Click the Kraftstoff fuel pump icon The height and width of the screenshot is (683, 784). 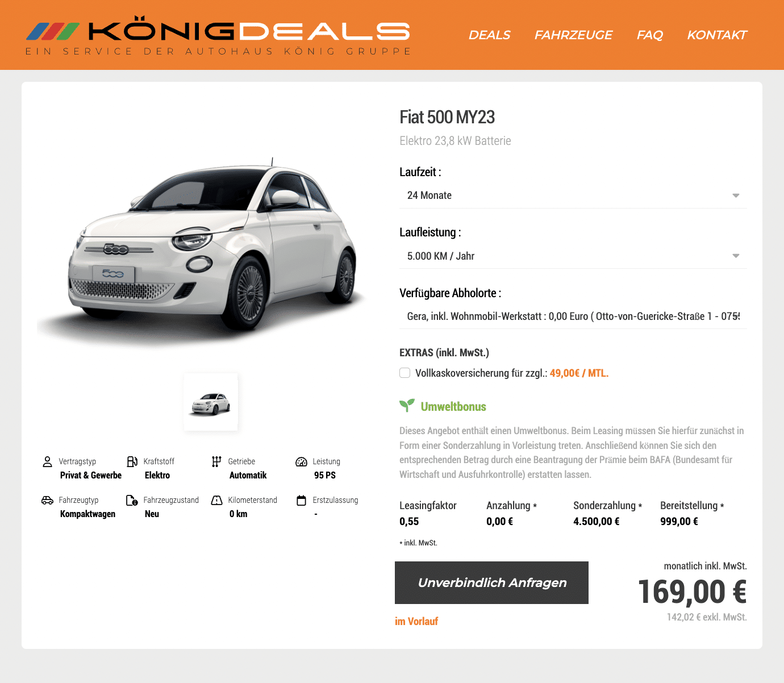132,461
